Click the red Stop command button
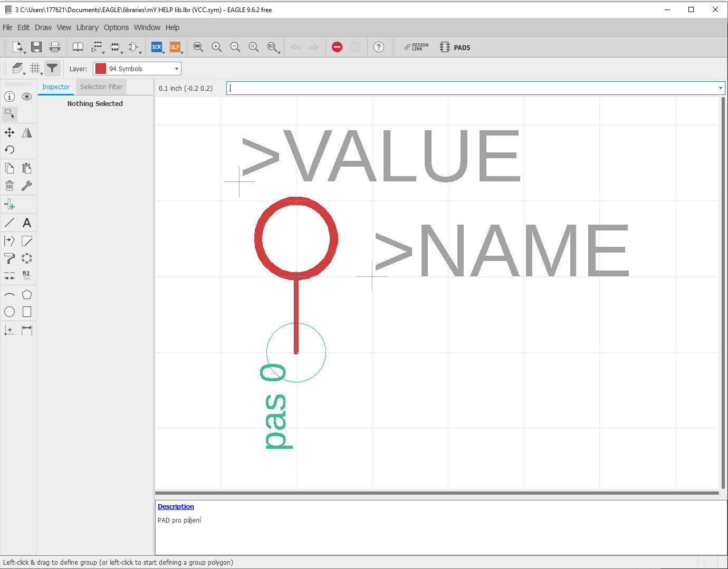 [337, 47]
